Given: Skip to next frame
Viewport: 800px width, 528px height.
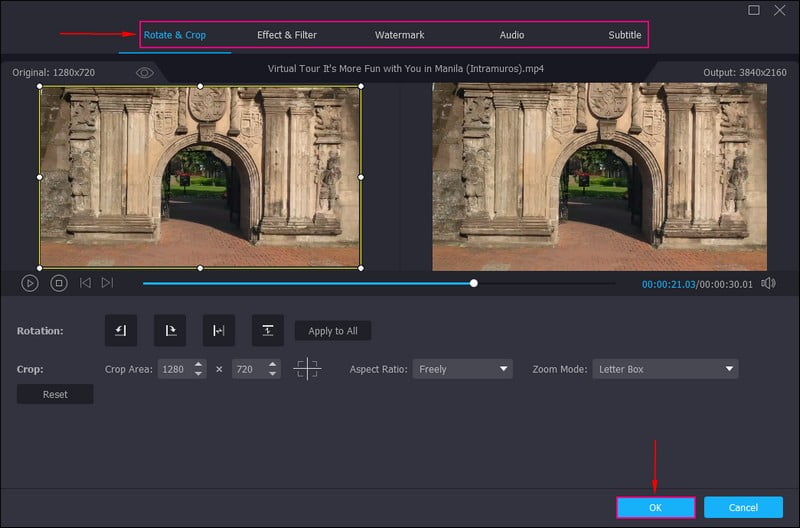Looking at the screenshot, I should pyautogui.click(x=107, y=283).
